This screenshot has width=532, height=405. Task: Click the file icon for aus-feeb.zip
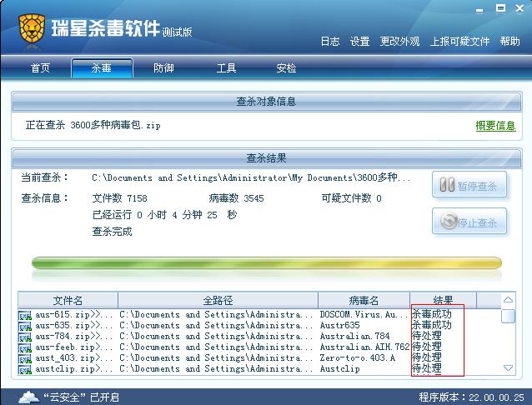tap(25, 348)
